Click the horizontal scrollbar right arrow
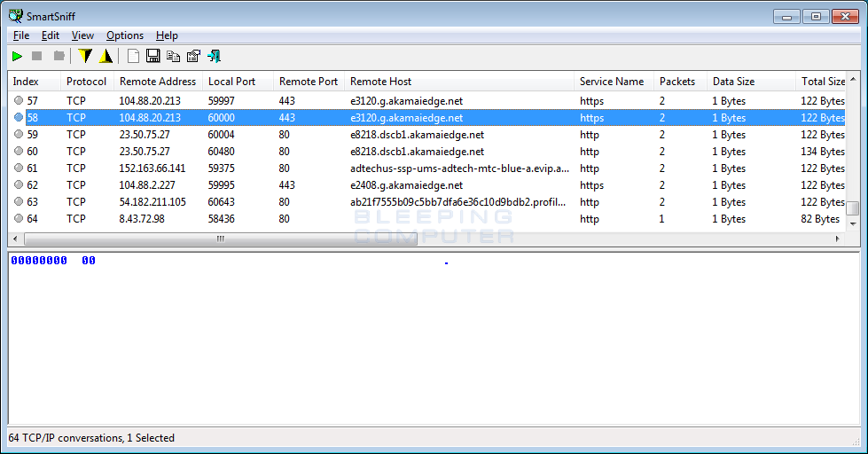 [838, 239]
